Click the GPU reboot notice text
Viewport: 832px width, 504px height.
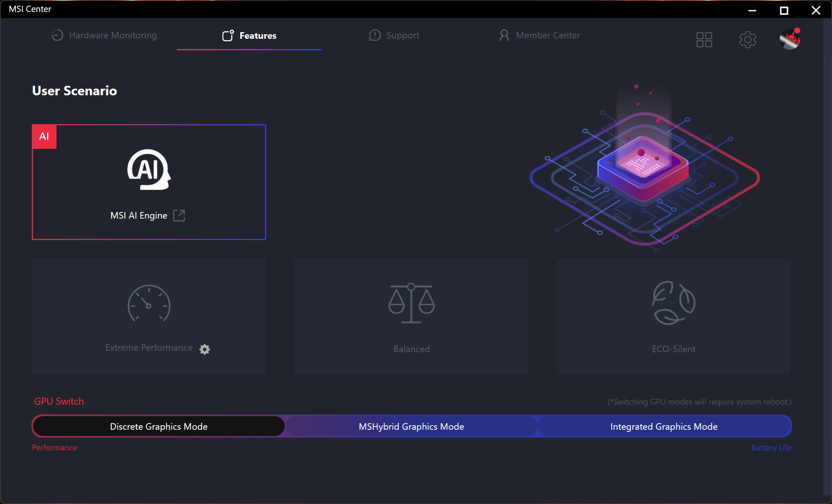pyautogui.click(x=700, y=402)
